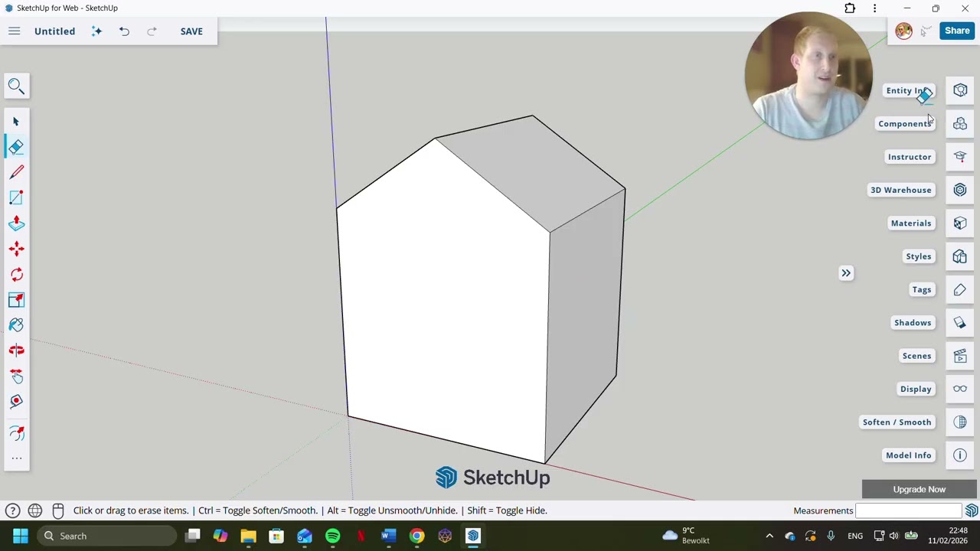Open the search magnifier tool in the left toolbar
Screen dimensions: 980x551
click(x=16, y=86)
